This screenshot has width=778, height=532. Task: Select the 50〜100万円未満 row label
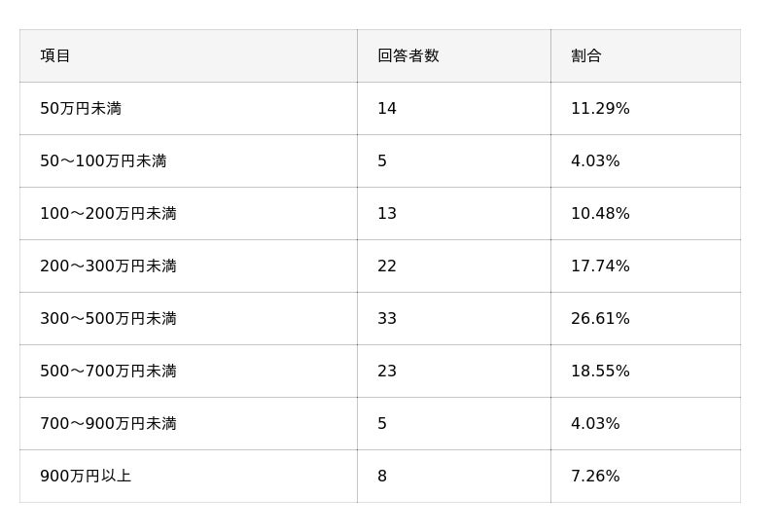(x=103, y=161)
